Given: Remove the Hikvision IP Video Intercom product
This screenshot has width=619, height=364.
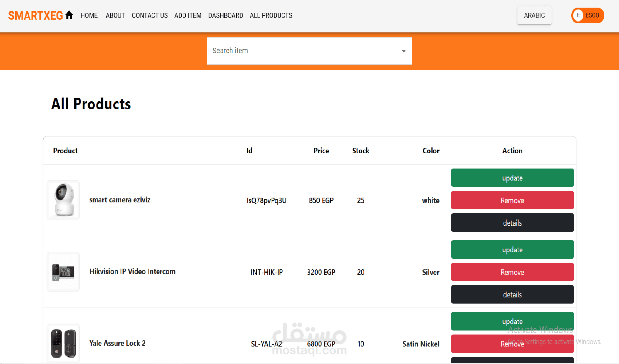Looking at the screenshot, I should (512, 272).
